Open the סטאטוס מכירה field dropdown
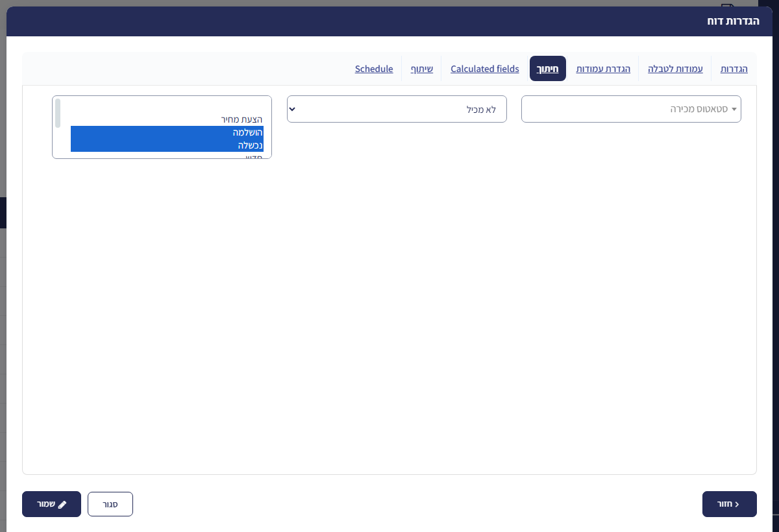779x532 pixels. [x=631, y=110]
